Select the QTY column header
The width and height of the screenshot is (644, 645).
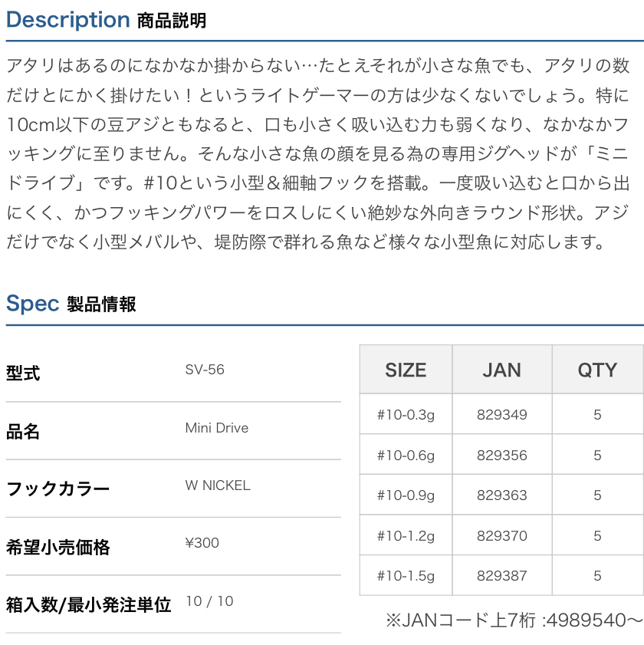(x=597, y=370)
